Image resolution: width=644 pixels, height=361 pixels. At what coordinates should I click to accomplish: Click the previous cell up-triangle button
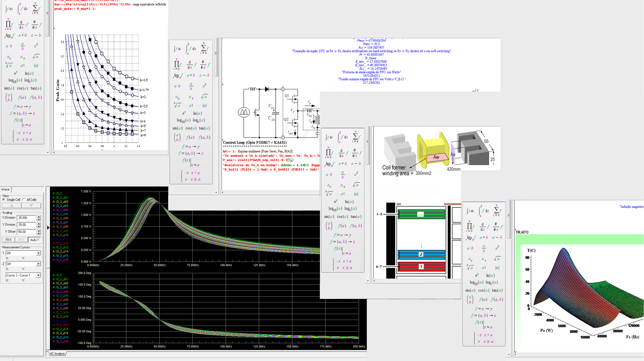pos(12,206)
